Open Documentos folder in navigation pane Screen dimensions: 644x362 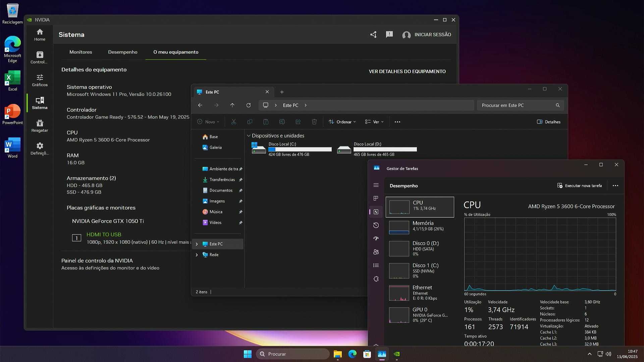(218, 190)
